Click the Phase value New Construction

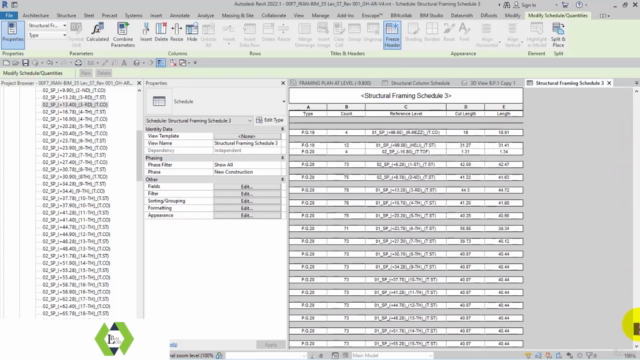click(247, 172)
